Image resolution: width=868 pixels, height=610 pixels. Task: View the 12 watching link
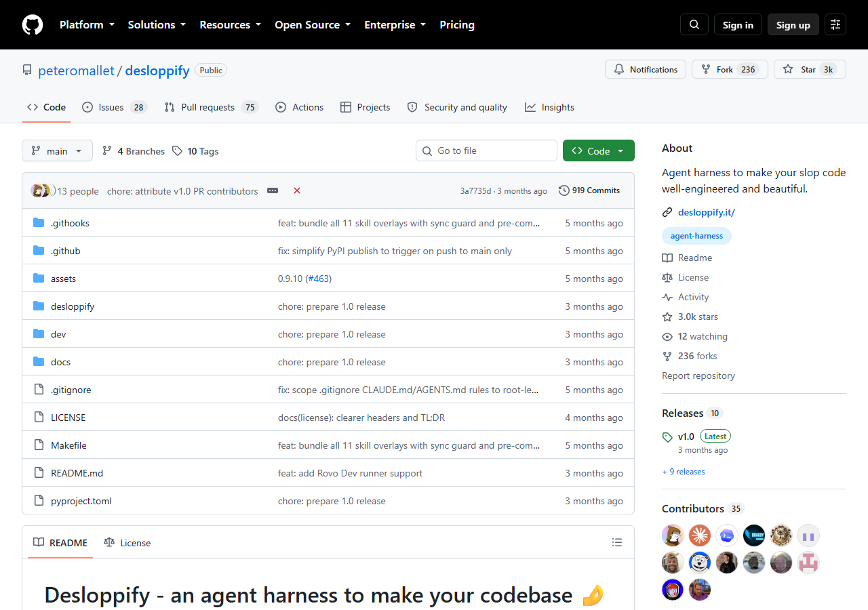pos(694,336)
